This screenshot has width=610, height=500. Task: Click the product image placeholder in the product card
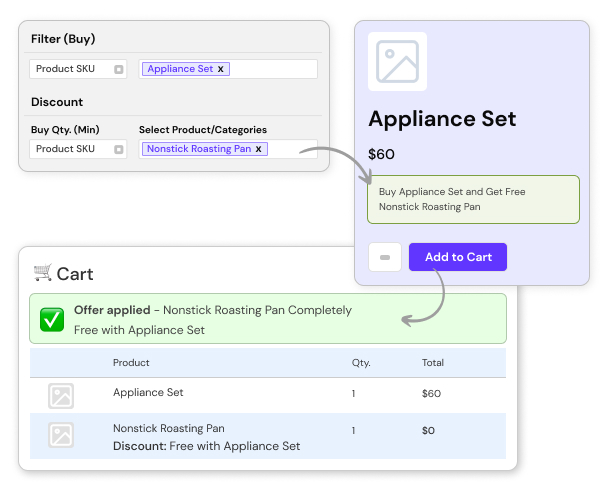click(x=397, y=62)
